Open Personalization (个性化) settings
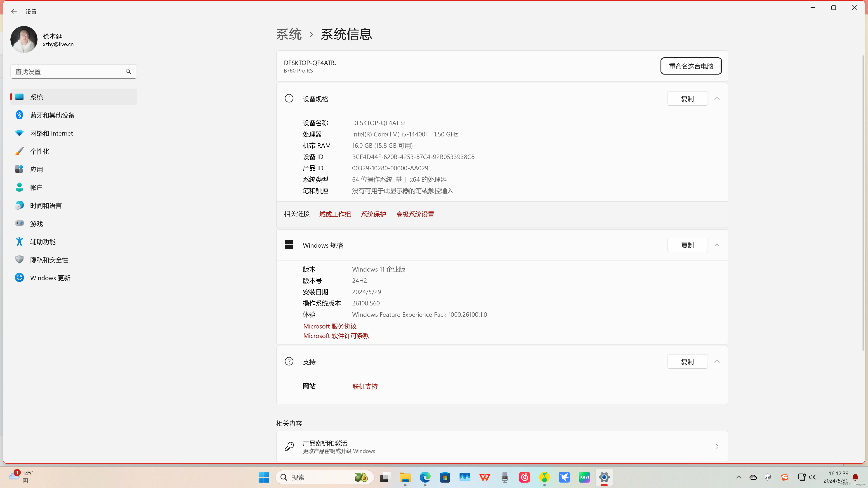This screenshot has height=488, width=868. tap(39, 151)
